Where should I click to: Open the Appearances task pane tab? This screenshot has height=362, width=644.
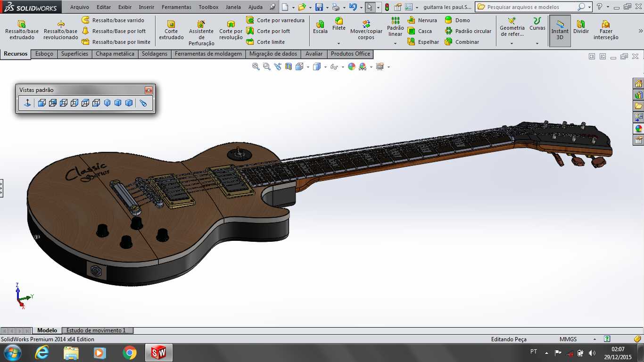tap(638, 129)
